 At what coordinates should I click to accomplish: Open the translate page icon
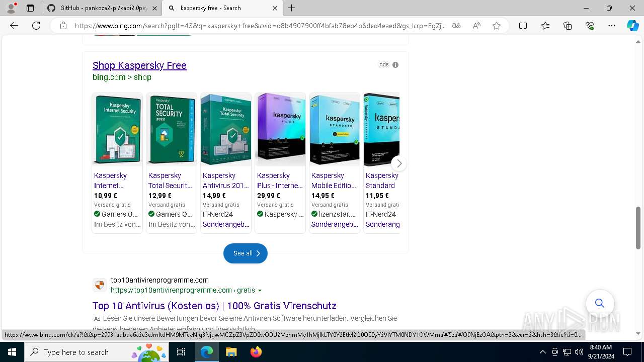(x=456, y=26)
